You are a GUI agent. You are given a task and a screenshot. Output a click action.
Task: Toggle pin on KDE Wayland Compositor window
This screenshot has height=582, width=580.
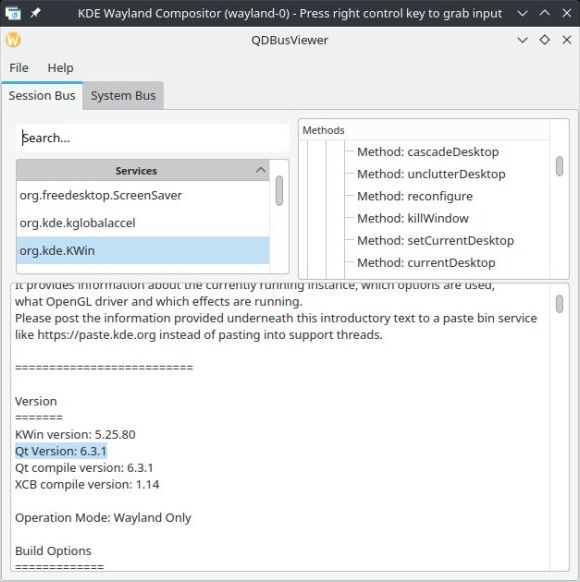click(x=35, y=13)
